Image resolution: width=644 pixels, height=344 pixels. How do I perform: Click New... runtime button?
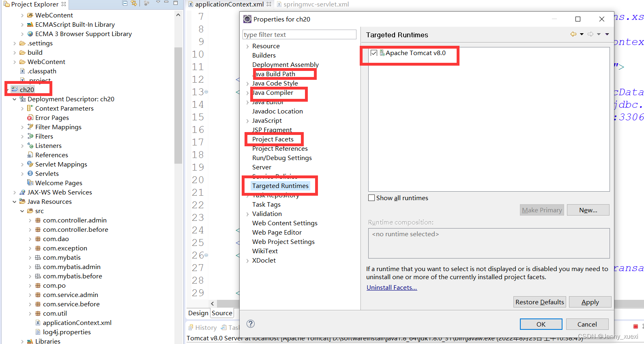click(588, 210)
